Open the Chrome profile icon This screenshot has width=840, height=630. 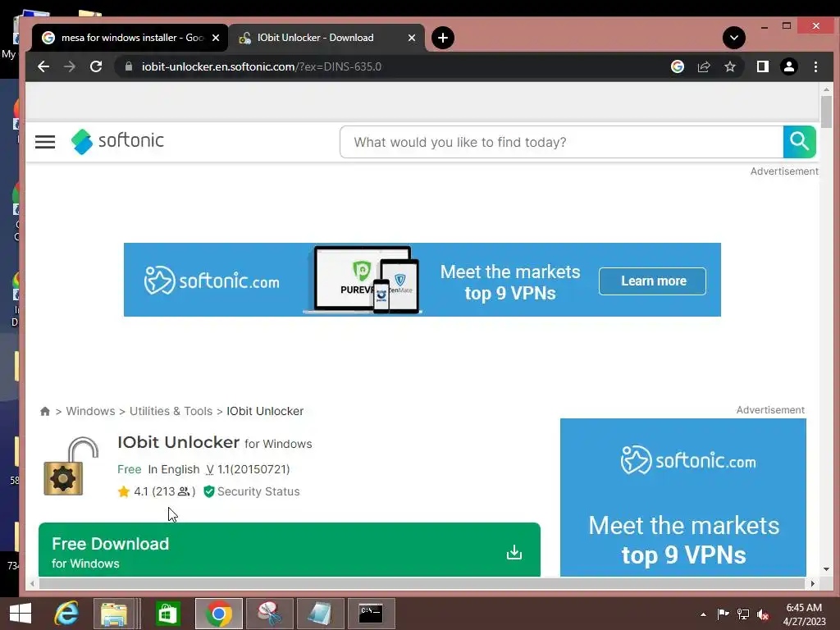coord(789,66)
